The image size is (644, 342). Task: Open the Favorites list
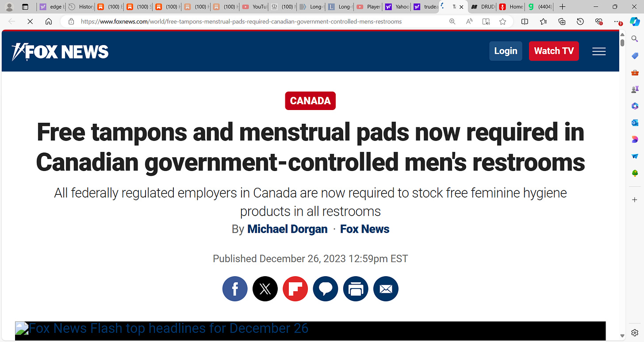[543, 21]
